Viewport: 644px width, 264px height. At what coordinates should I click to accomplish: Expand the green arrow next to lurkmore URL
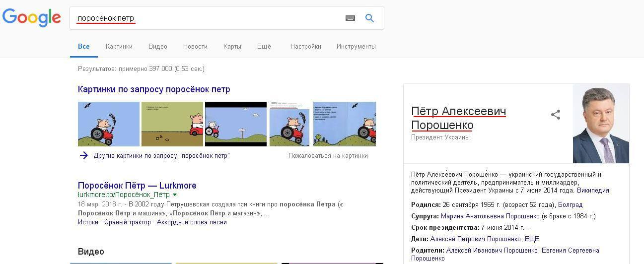(x=175, y=195)
